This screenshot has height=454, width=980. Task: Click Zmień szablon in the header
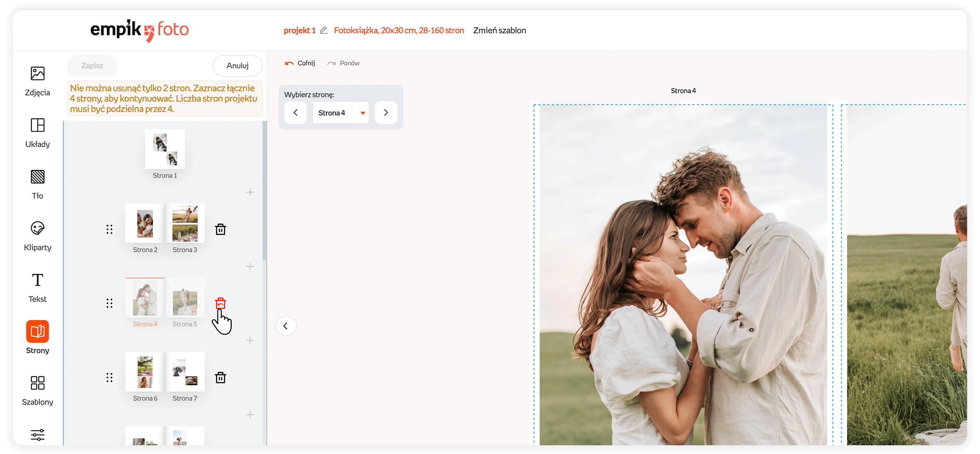499,30
